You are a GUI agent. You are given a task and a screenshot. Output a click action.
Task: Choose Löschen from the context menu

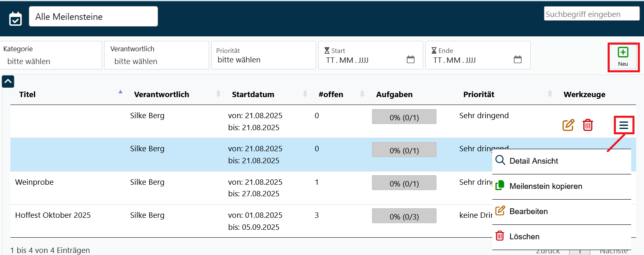[x=524, y=237]
